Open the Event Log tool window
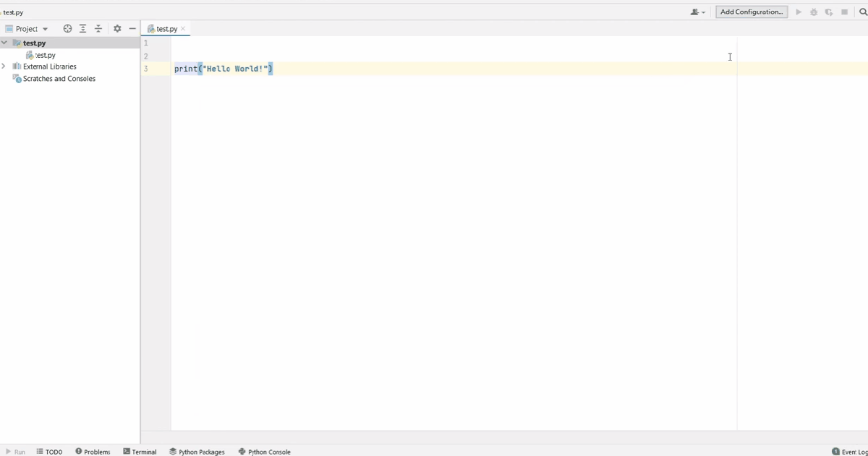The height and width of the screenshot is (456, 868). [850, 452]
